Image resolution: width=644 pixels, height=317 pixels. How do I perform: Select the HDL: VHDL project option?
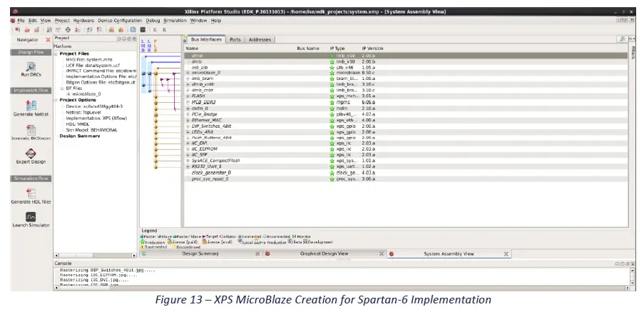pyautogui.click(x=77, y=124)
